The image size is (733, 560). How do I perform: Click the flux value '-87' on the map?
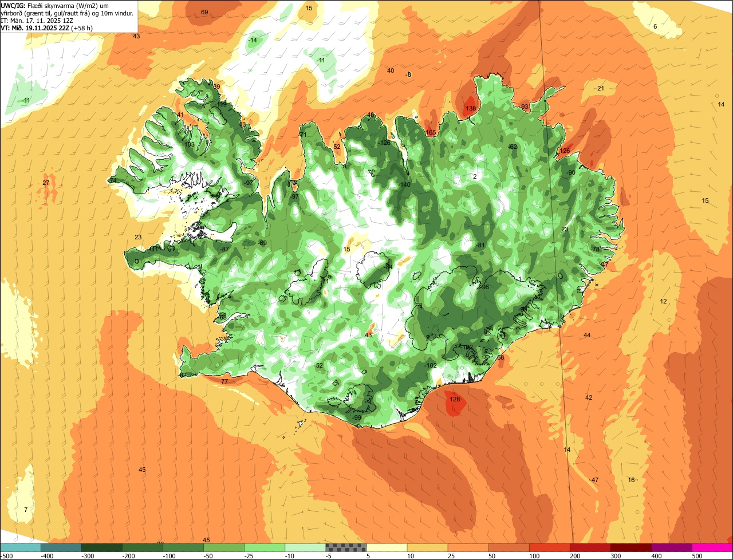tap(224, 249)
